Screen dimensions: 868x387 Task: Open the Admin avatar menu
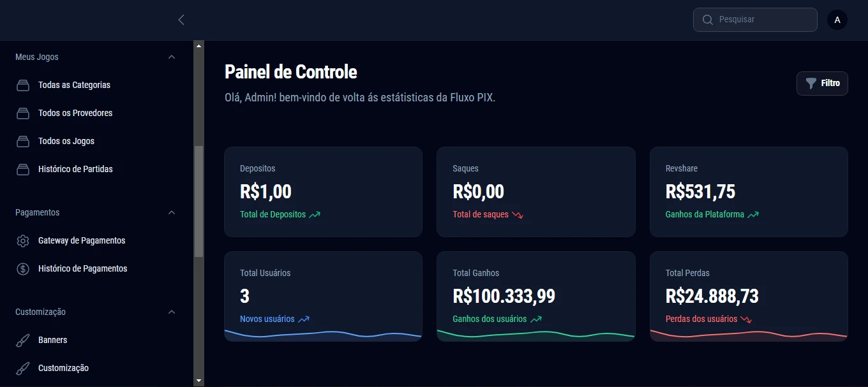point(837,20)
